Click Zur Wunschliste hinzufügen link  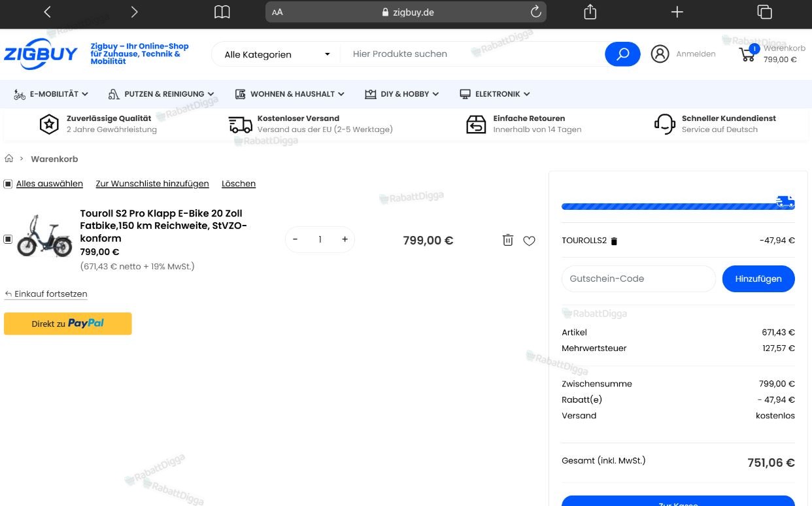point(152,184)
